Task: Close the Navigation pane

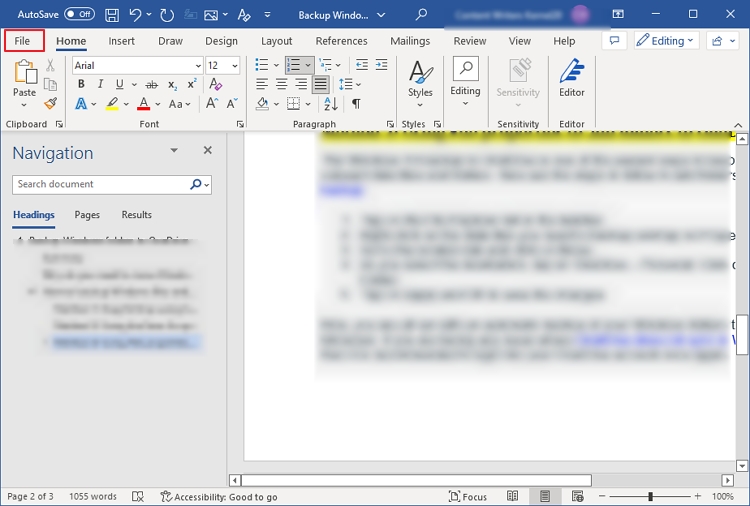Action: click(208, 150)
